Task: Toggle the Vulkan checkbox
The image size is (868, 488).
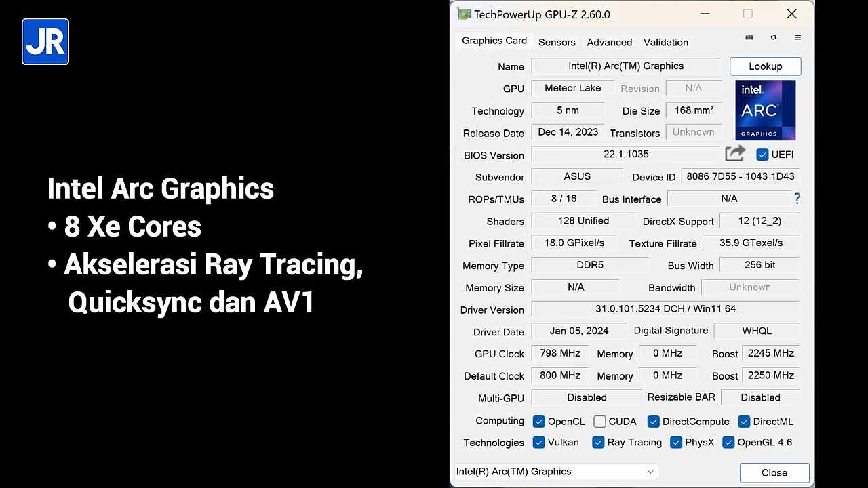Action: [x=538, y=443]
